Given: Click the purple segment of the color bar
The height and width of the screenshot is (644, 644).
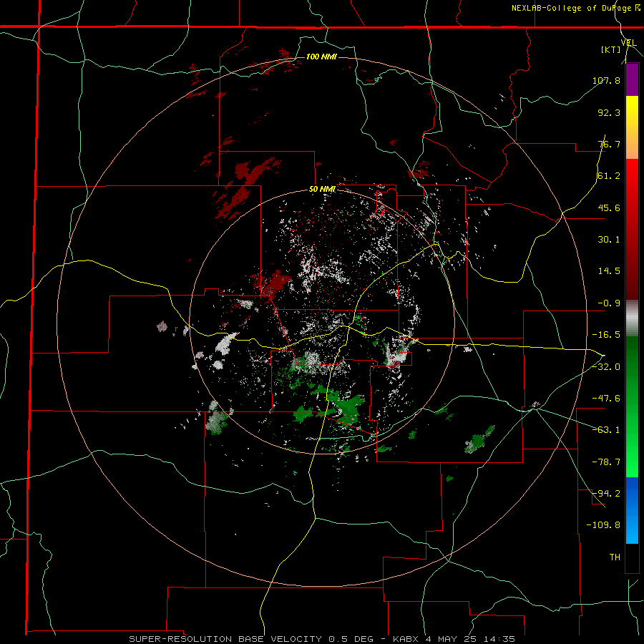Looking at the screenshot, I should (632, 79).
